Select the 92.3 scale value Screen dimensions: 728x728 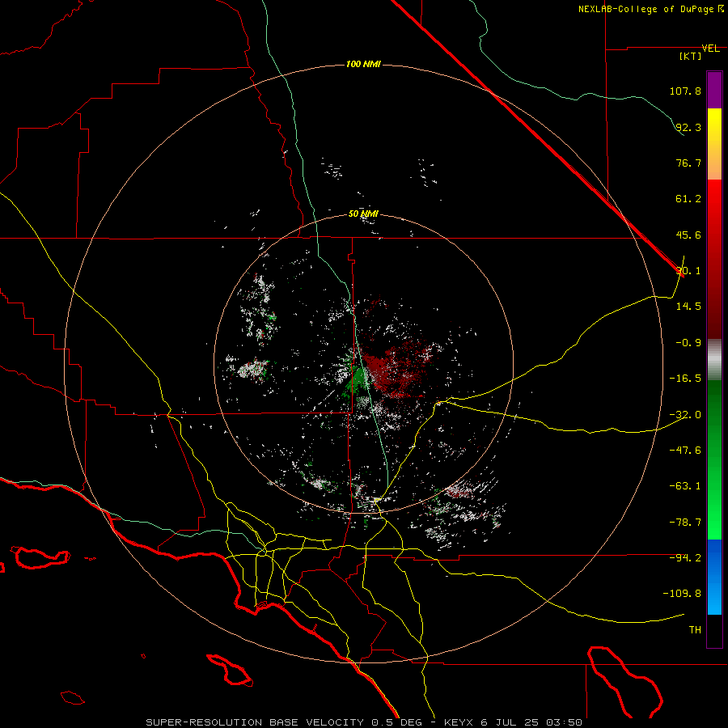tap(688, 127)
